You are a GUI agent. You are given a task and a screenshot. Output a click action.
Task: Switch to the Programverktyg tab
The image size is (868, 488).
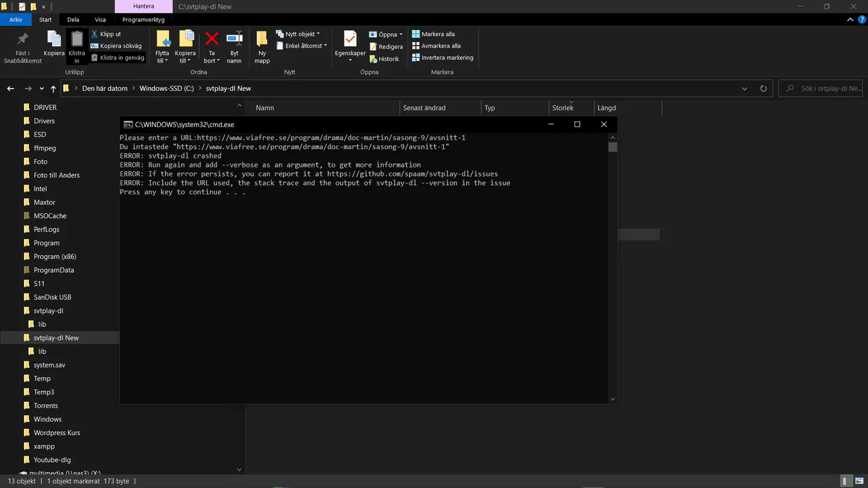click(143, 20)
